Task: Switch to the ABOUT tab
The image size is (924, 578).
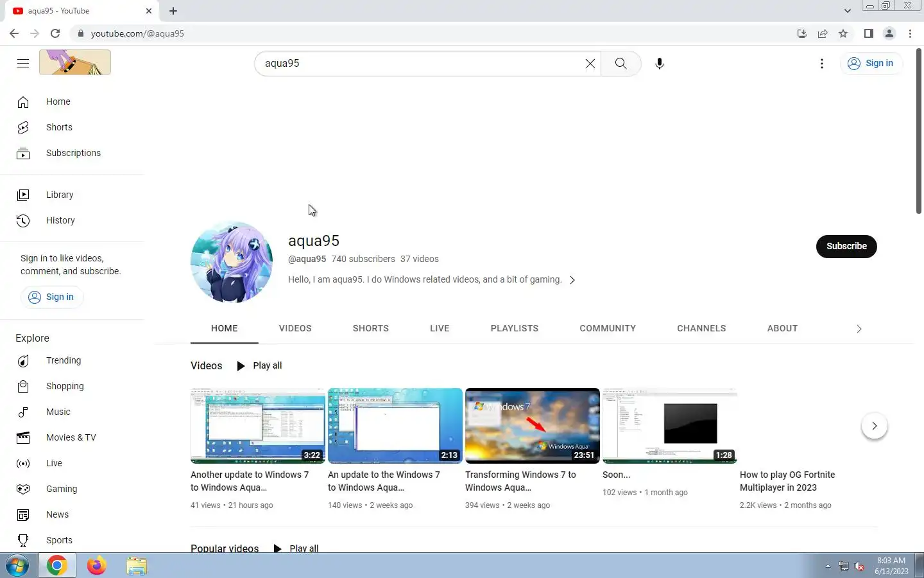Action: click(x=782, y=328)
